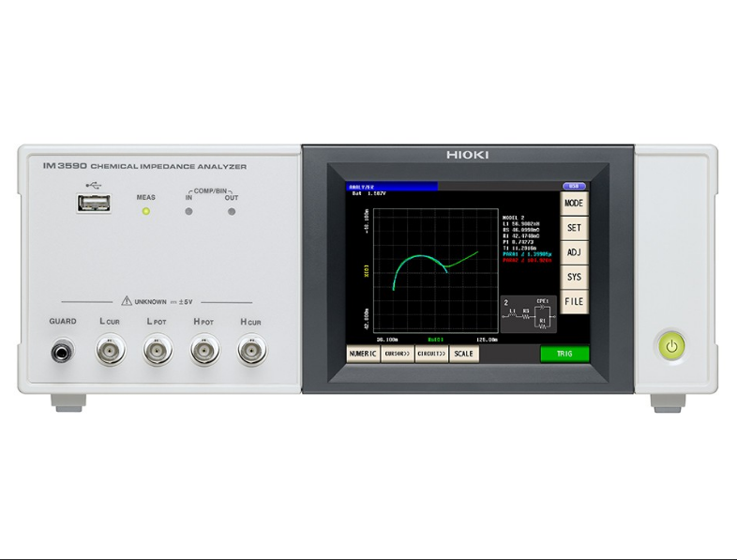Click the GUARD jack terminal
Image resolution: width=737 pixels, height=560 pixels.
pos(63,353)
